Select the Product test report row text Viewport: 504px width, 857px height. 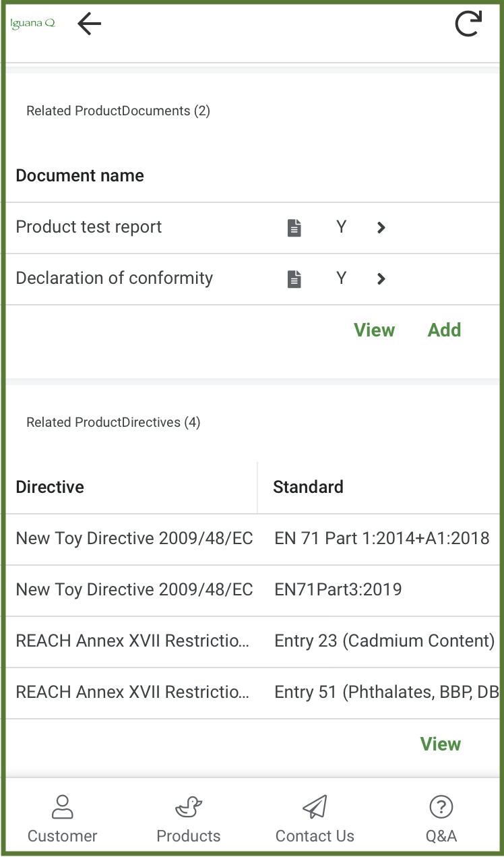pos(89,227)
